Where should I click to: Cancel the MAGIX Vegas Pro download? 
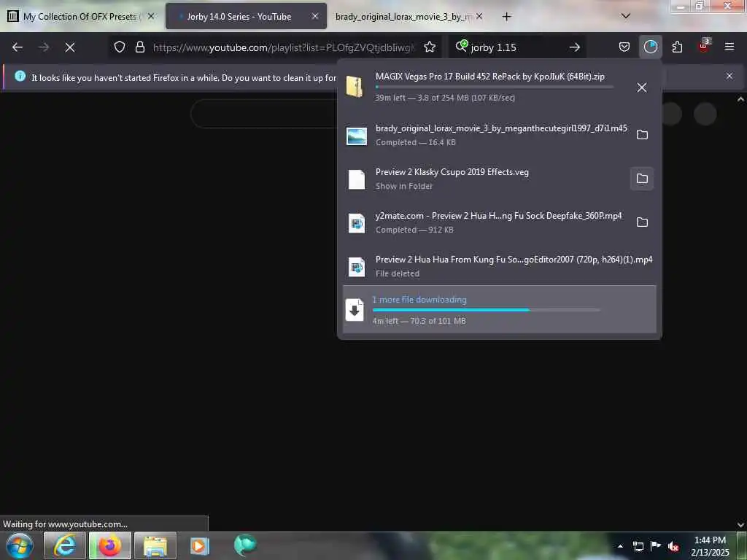[642, 87]
